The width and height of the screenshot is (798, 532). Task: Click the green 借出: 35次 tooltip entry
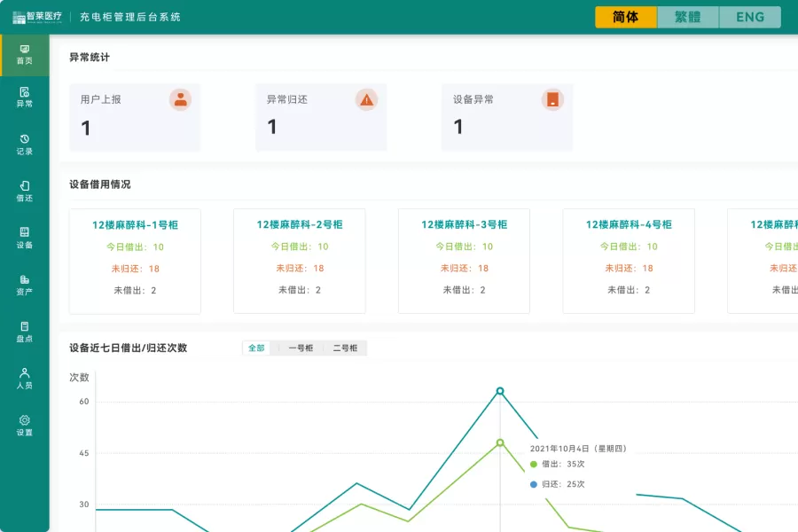point(558,465)
